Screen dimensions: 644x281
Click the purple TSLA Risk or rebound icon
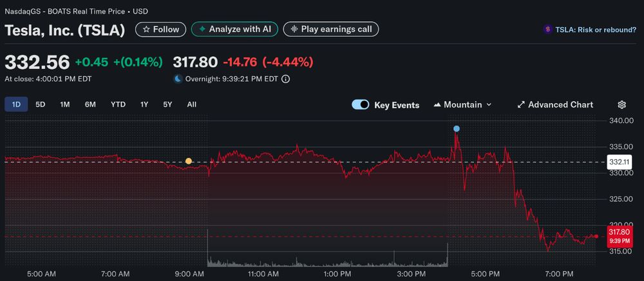[547, 29]
